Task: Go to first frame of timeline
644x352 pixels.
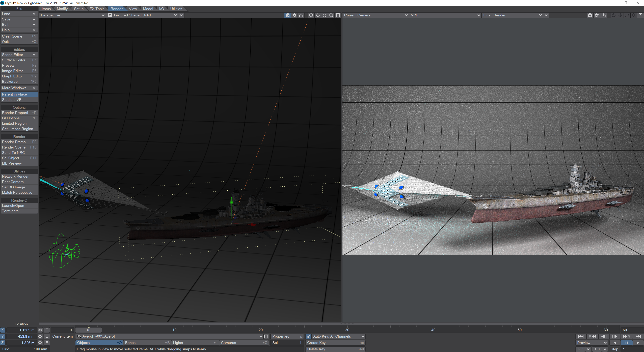Action: (581, 336)
